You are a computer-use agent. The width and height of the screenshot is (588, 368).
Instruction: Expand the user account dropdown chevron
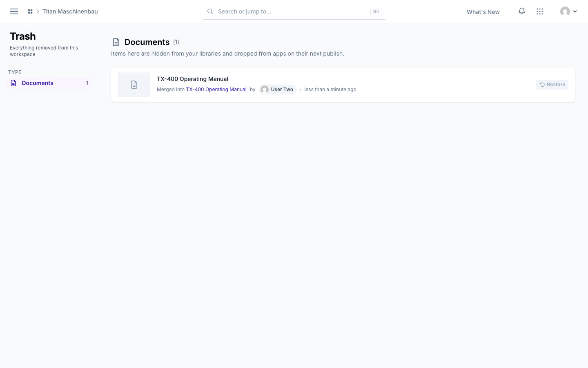point(575,11)
